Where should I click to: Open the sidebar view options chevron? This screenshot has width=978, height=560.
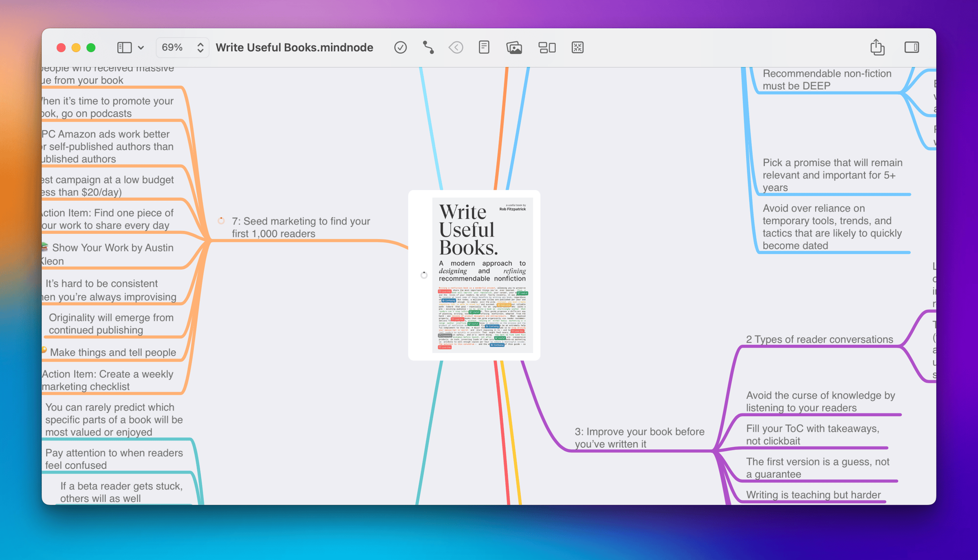(141, 48)
